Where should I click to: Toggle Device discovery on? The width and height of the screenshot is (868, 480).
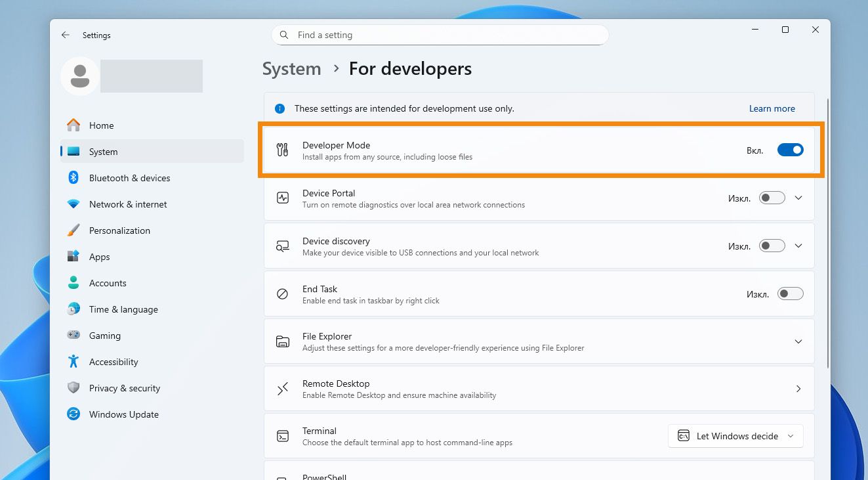772,246
